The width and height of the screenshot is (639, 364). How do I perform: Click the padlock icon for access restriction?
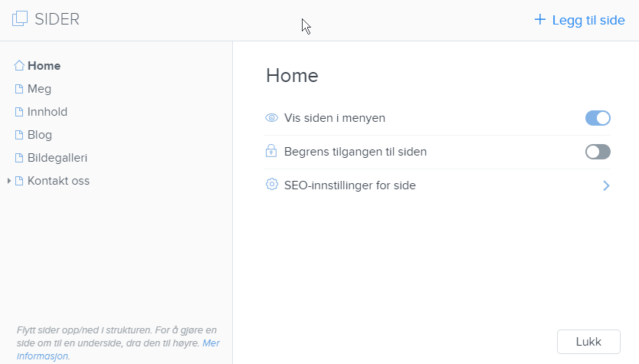point(271,151)
